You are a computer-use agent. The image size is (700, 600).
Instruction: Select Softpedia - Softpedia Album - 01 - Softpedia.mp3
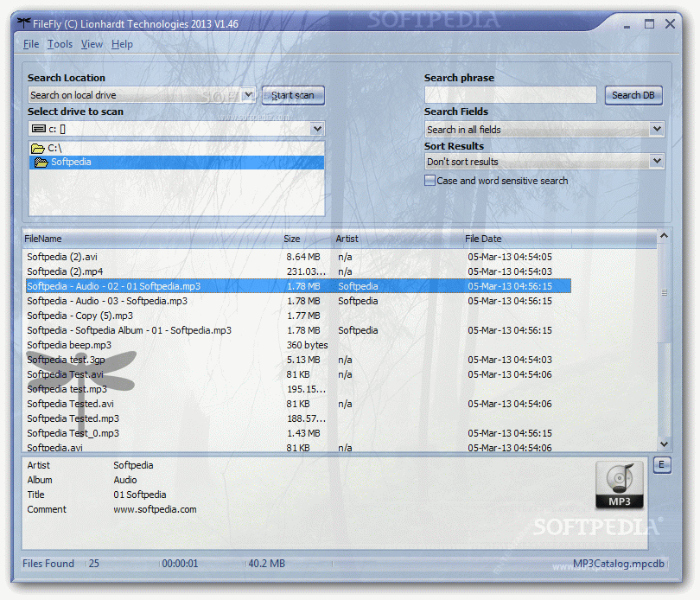click(x=298, y=330)
